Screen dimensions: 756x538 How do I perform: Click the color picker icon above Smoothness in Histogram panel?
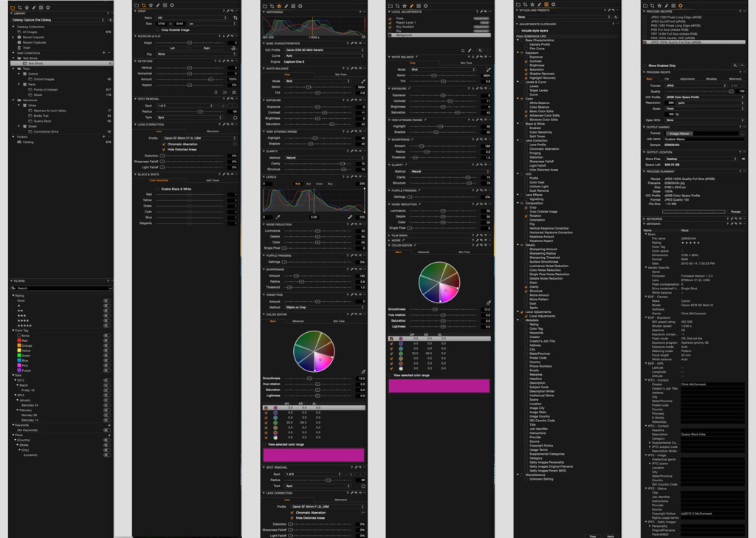tap(362, 372)
